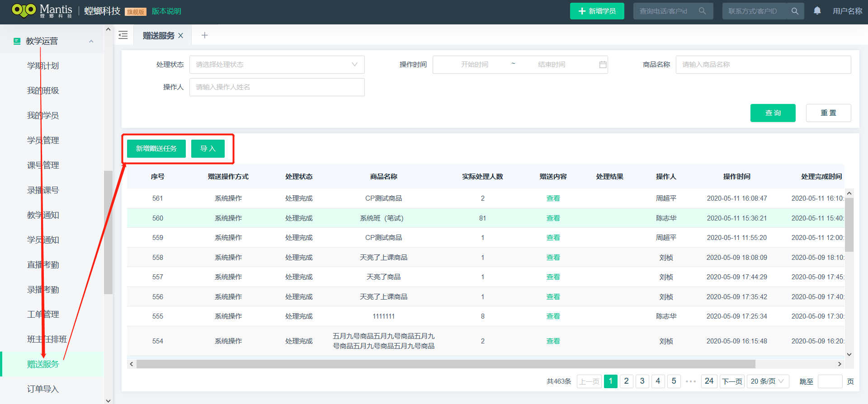This screenshot has height=404, width=868.
Task: Click the notification bell icon
Action: (x=817, y=11)
